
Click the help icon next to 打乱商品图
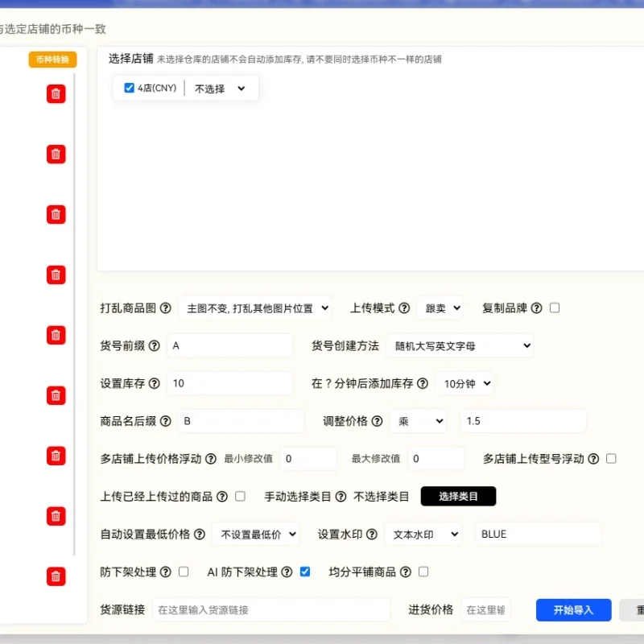166,308
